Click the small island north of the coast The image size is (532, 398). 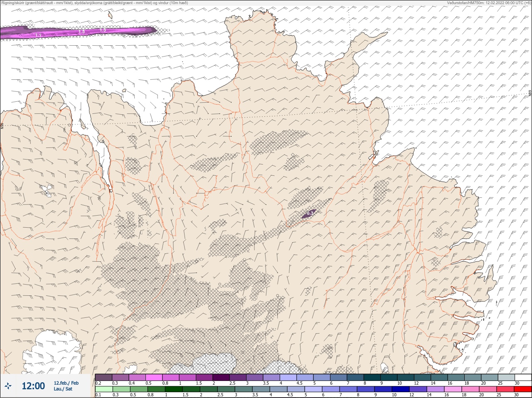click(111, 15)
